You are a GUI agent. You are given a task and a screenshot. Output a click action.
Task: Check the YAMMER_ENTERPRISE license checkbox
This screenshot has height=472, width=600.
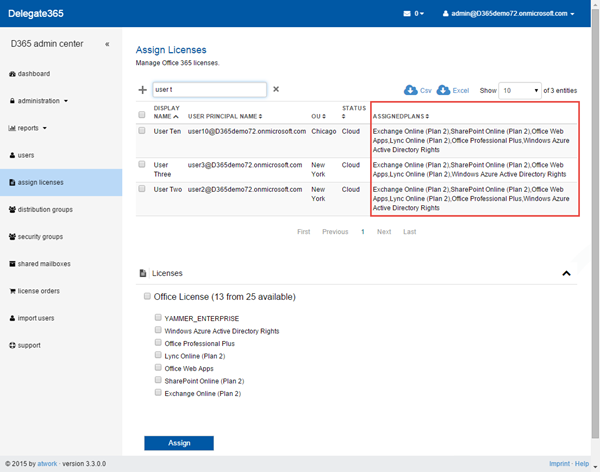(158, 318)
